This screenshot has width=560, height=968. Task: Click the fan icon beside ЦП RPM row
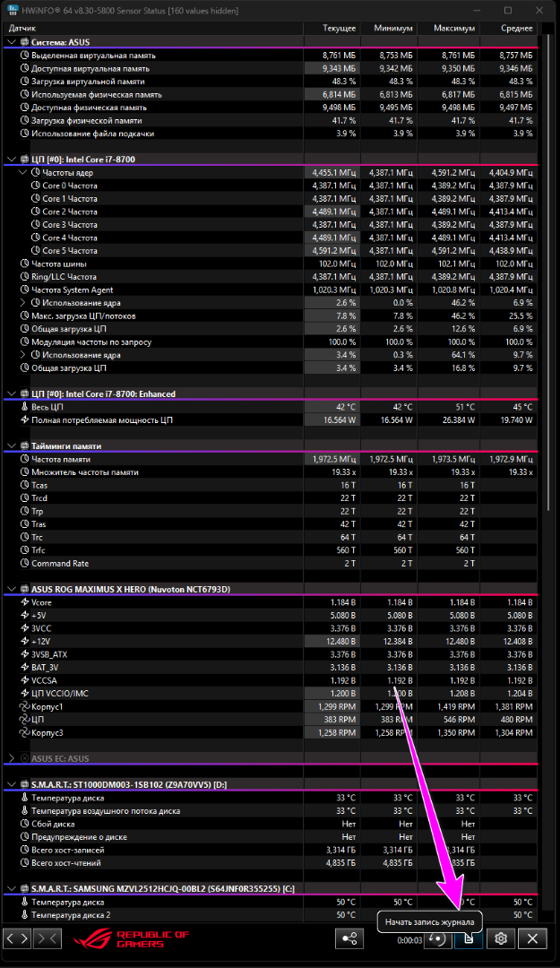pos(25,719)
